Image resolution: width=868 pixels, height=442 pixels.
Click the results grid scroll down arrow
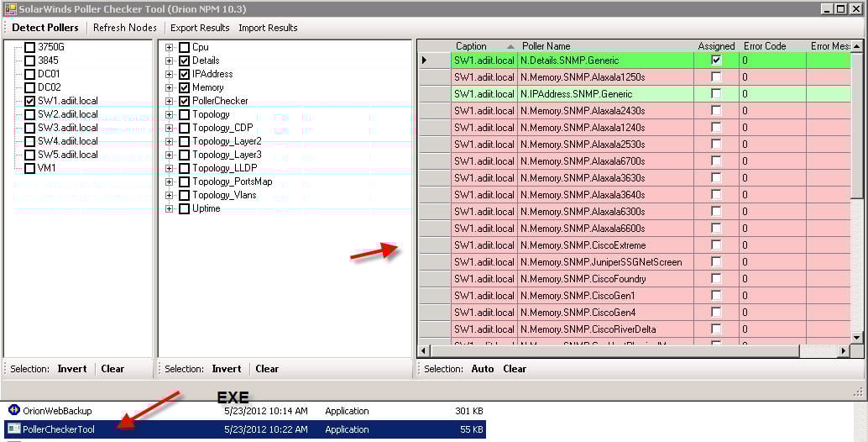[x=857, y=337]
